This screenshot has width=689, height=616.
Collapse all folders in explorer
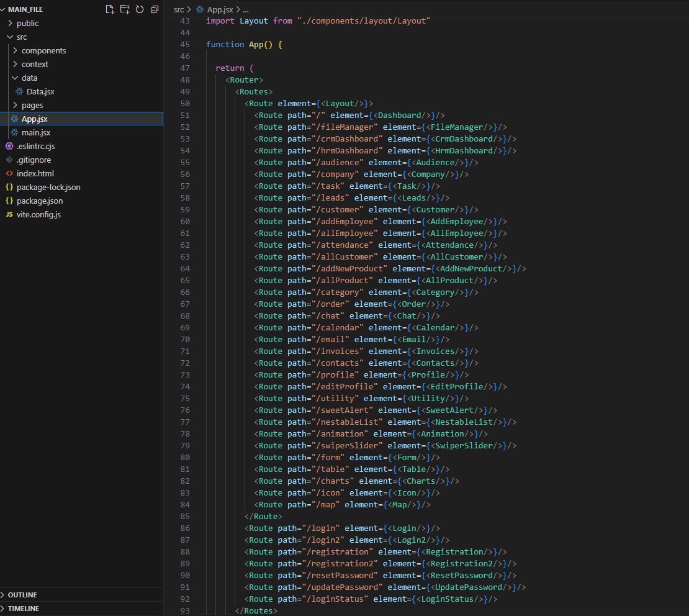point(155,9)
